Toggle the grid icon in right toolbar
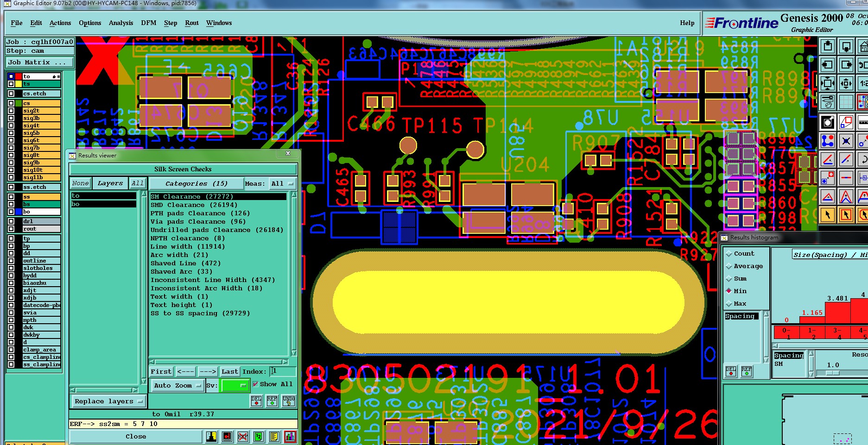This screenshot has height=445, width=868. 846,101
